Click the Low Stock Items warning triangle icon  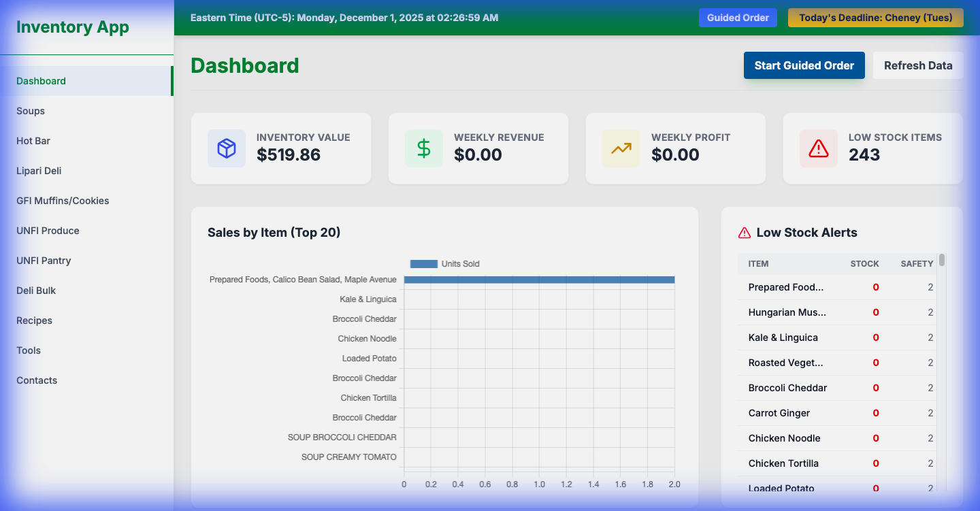tap(818, 148)
